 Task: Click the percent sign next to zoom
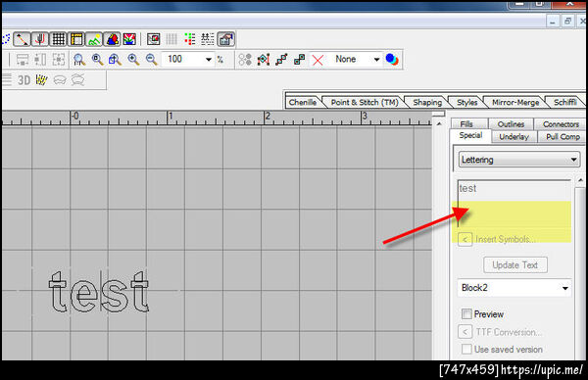coord(220,60)
